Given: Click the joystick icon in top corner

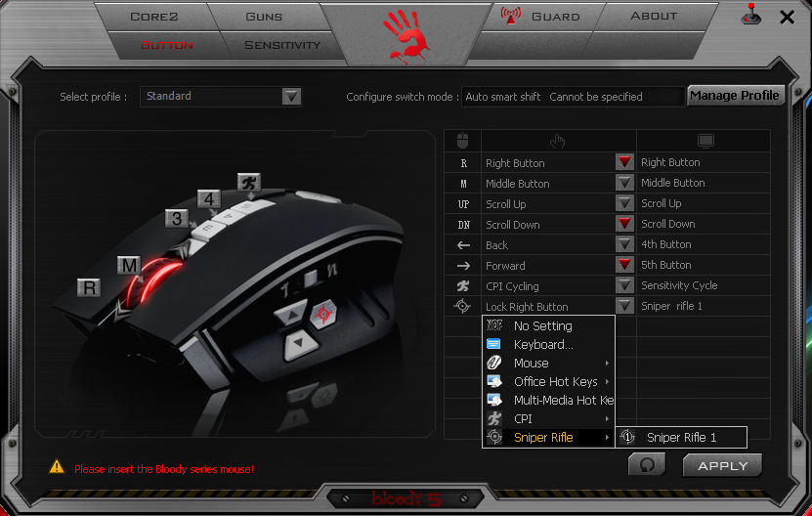Looking at the screenshot, I should click(750, 15).
